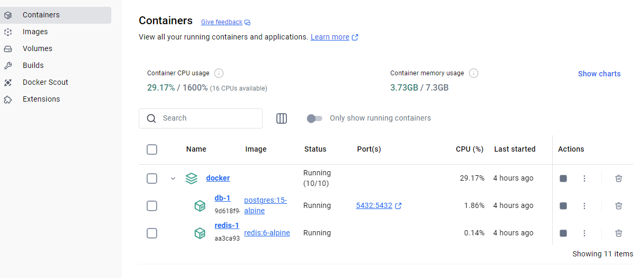Click the docker compose stack layers icon

point(191,178)
